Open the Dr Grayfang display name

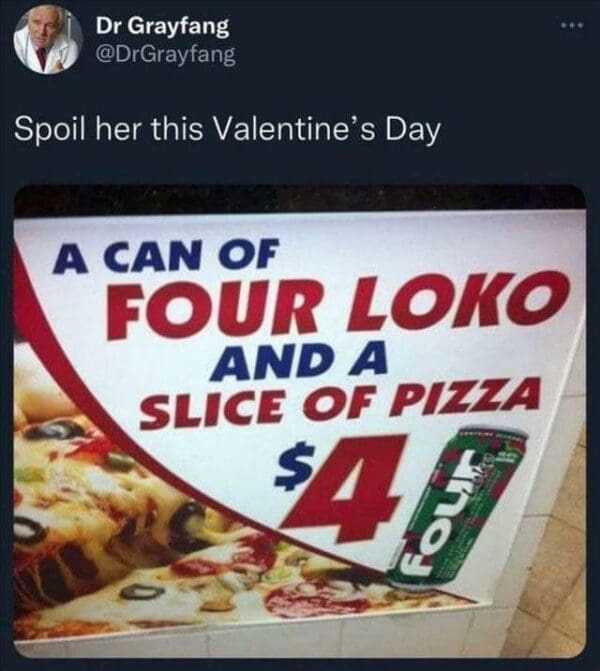(163, 24)
